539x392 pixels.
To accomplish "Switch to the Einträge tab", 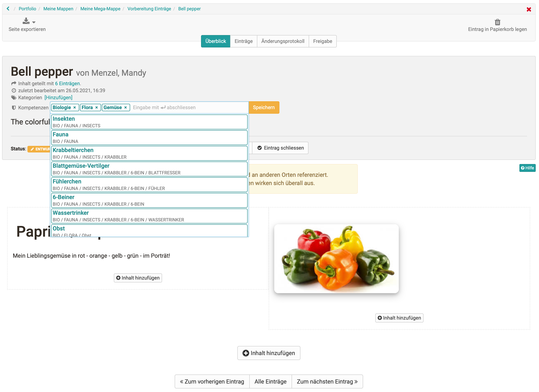I will pyautogui.click(x=243, y=41).
